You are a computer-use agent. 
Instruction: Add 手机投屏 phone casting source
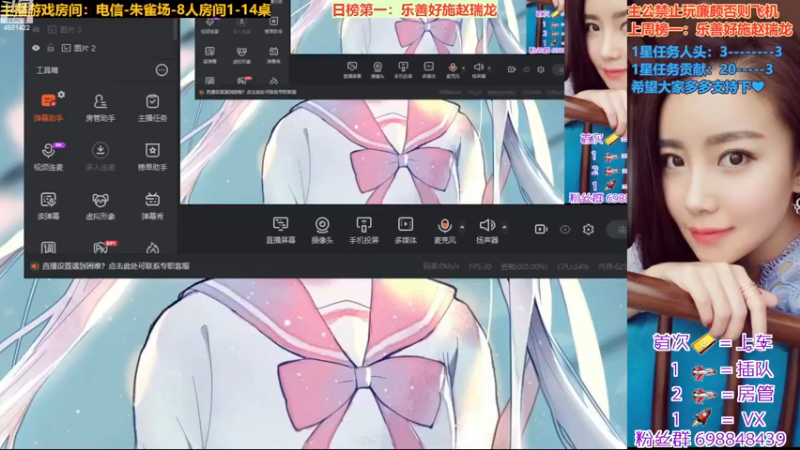tap(364, 230)
